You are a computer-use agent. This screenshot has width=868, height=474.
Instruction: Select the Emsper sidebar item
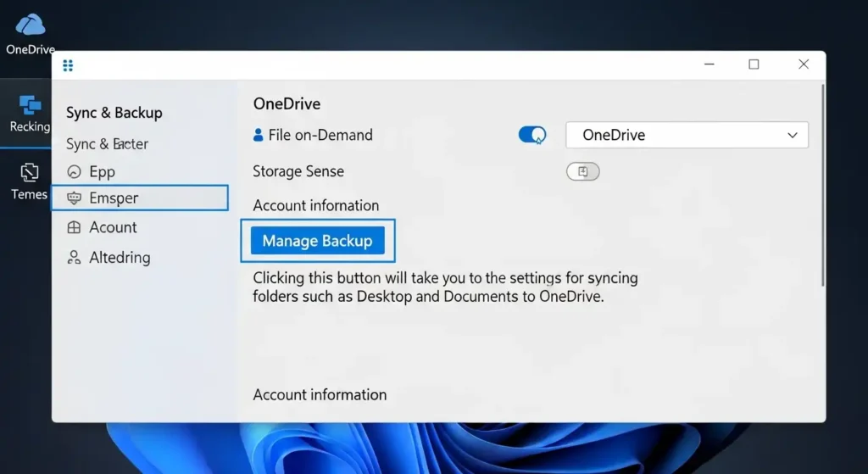pyautogui.click(x=140, y=198)
